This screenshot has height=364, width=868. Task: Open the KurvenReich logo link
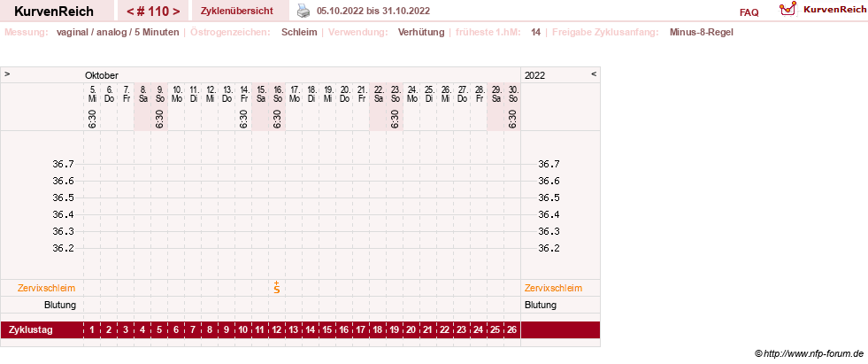pos(822,10)
